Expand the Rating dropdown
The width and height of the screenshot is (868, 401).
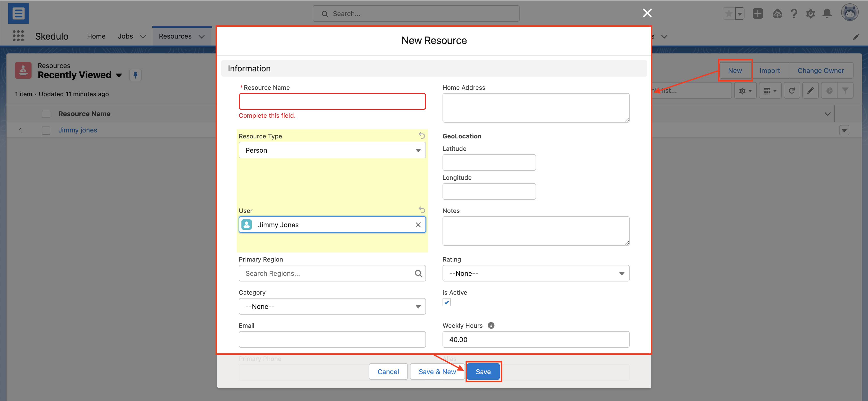click(x=535, y=273)
